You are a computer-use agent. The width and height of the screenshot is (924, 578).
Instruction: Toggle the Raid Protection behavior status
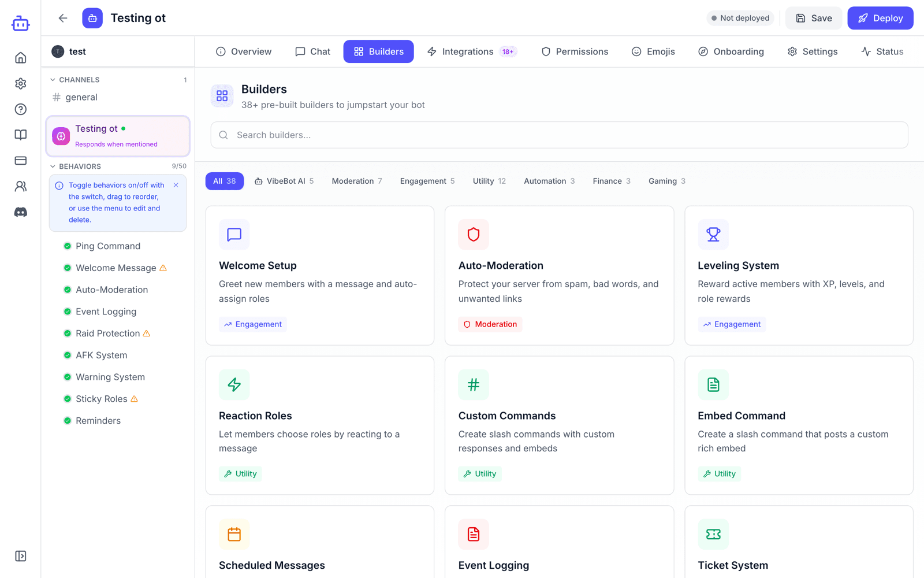pos(68,334)
